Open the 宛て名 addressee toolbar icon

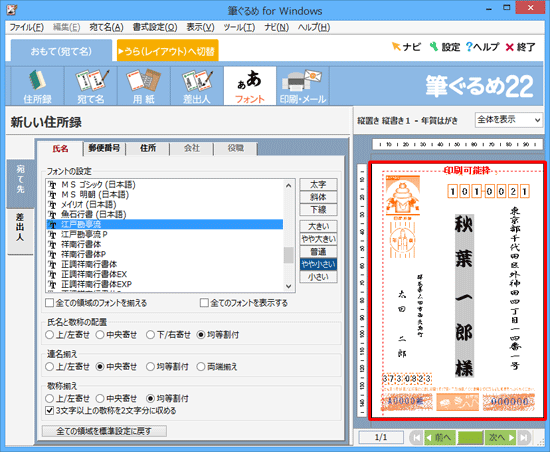[91, 86]
